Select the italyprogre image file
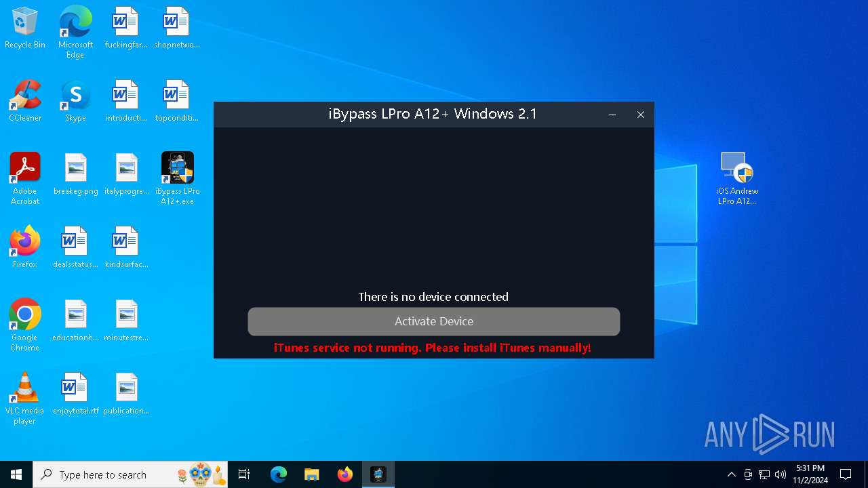Screen dimensions: 868x488 (126, 174)
